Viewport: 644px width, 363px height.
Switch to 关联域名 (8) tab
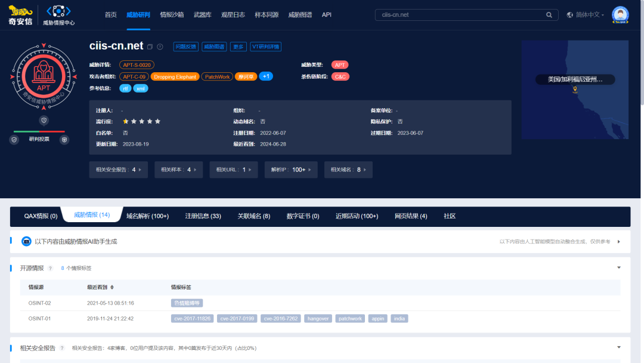tap(254, 216)
